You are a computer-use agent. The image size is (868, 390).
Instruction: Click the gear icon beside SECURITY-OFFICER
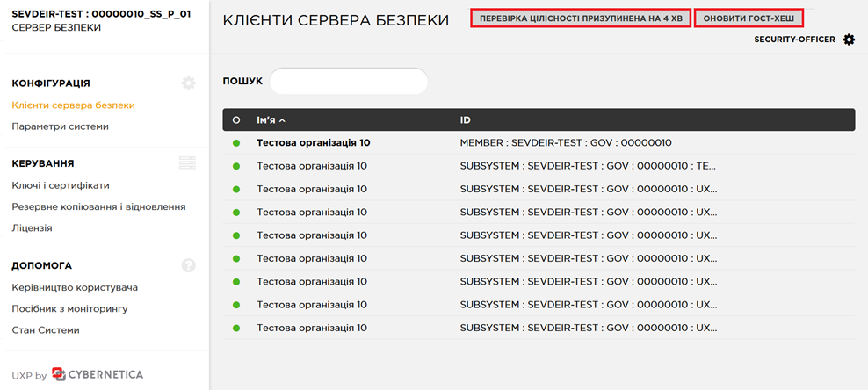coord(849,40)
